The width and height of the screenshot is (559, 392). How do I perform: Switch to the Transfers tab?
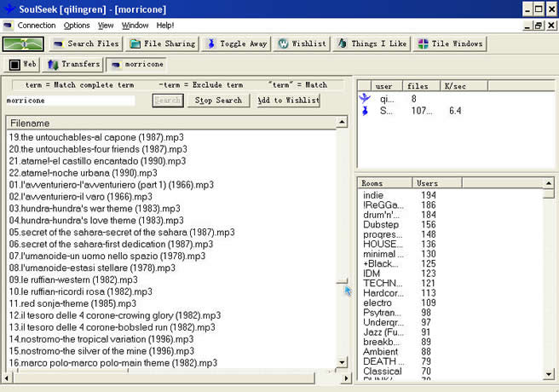pos(73,65)
